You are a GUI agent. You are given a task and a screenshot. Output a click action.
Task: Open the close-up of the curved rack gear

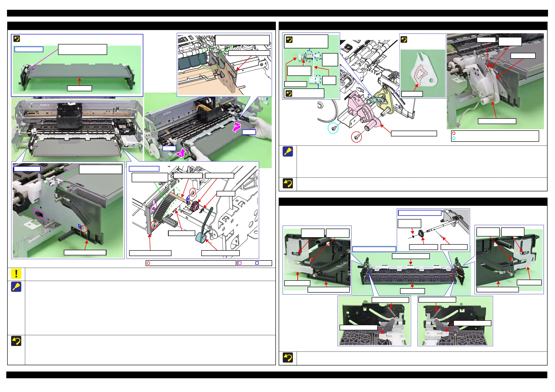tap(317, 260)
